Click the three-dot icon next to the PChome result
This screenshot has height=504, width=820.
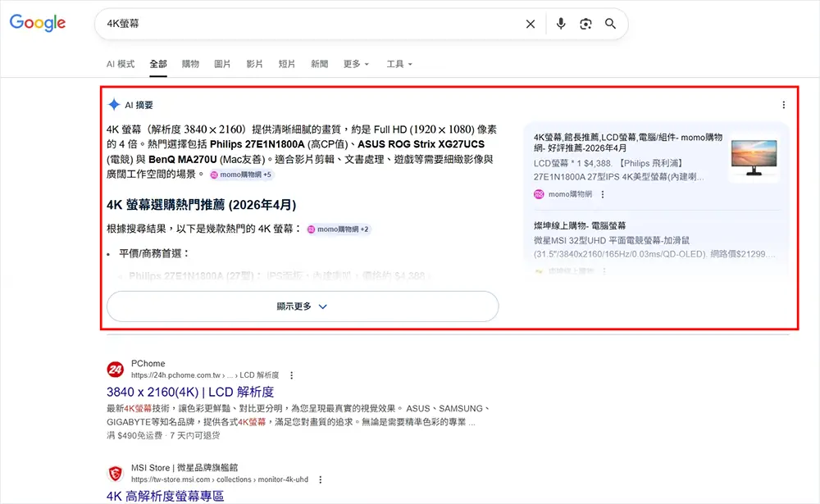pos(291,375)
